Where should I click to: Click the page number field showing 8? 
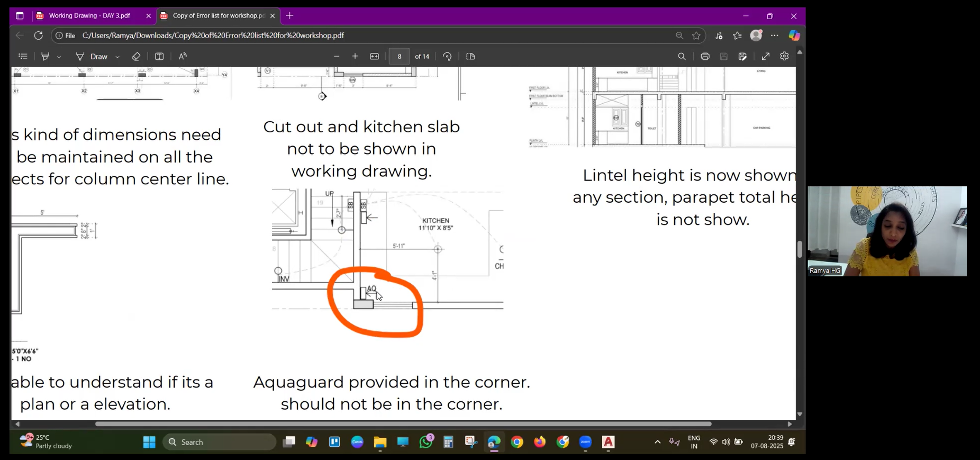400,57
